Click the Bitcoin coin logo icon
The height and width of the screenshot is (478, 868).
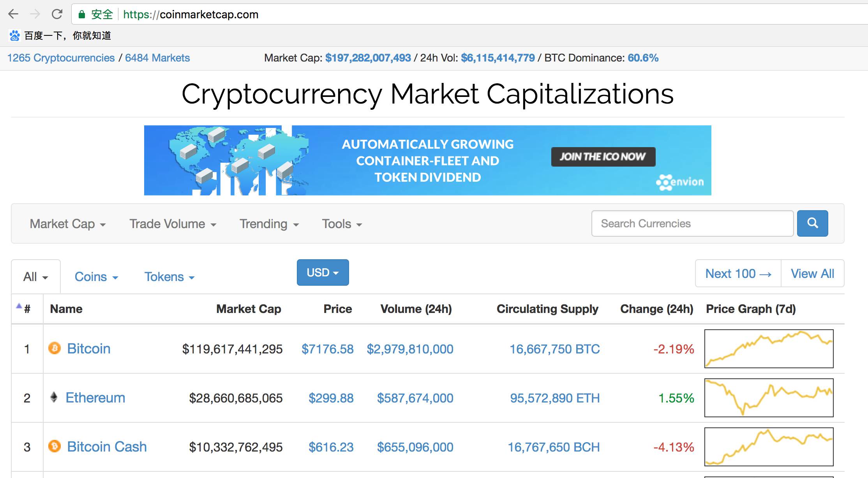[55, 348]
